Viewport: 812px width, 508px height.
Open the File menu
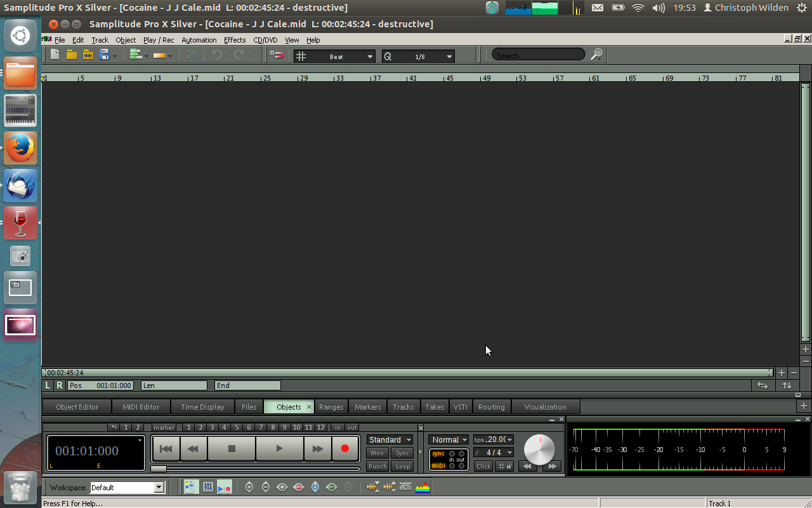click(60, 40)
